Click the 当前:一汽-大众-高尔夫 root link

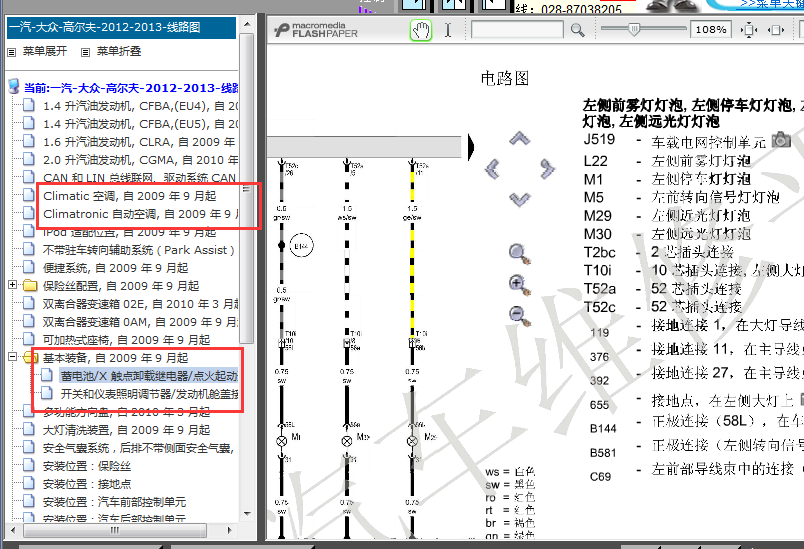pyautogui.click(x=131, y=88)
